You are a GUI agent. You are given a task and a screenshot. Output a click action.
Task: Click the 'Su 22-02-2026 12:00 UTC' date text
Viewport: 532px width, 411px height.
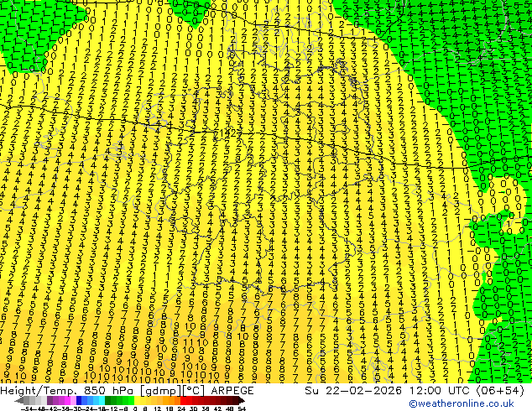click(x=389, y=391)
